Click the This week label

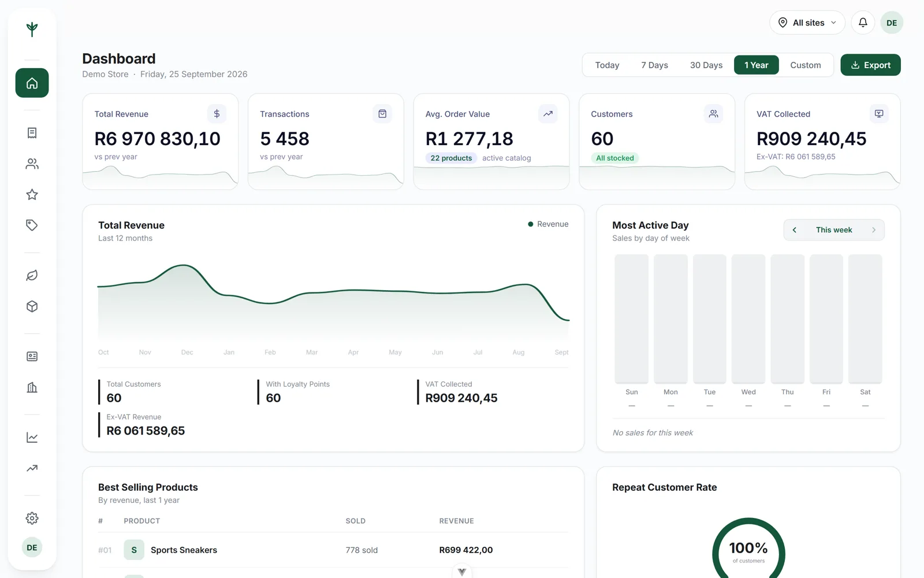tap(834, 230)
